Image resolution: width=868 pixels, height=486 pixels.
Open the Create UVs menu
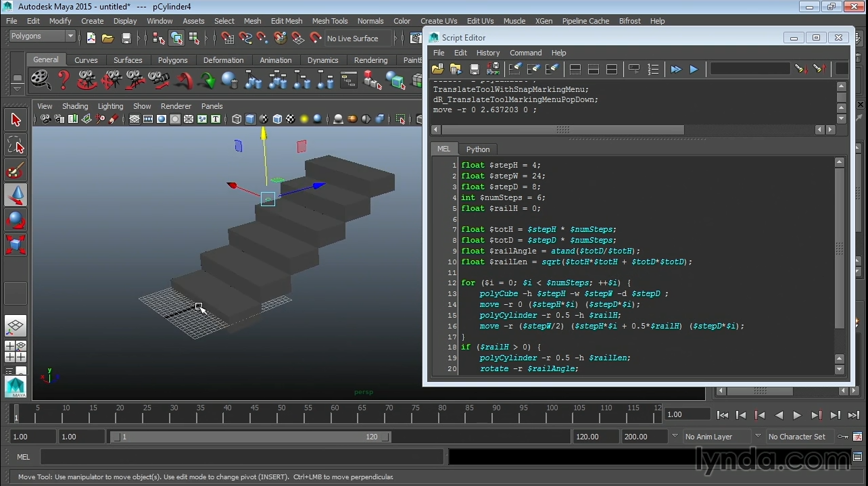439,21
